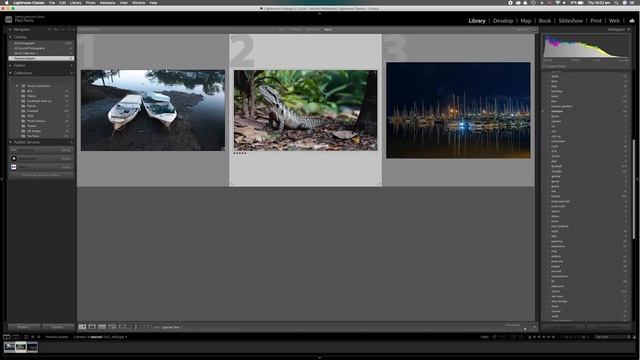640x360 pixels.
Task: Filter filmstrip by flagged photos
Action: coord(494,337)
